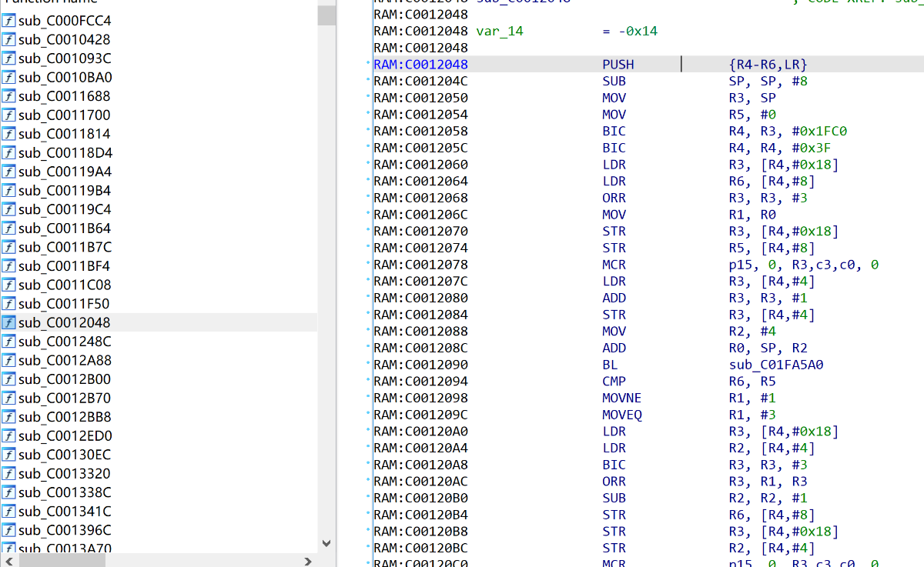Screen dimensions: 924x567
Task: Click the function icon beside sub_C0011B64
Action: click(x=8, y=228)
